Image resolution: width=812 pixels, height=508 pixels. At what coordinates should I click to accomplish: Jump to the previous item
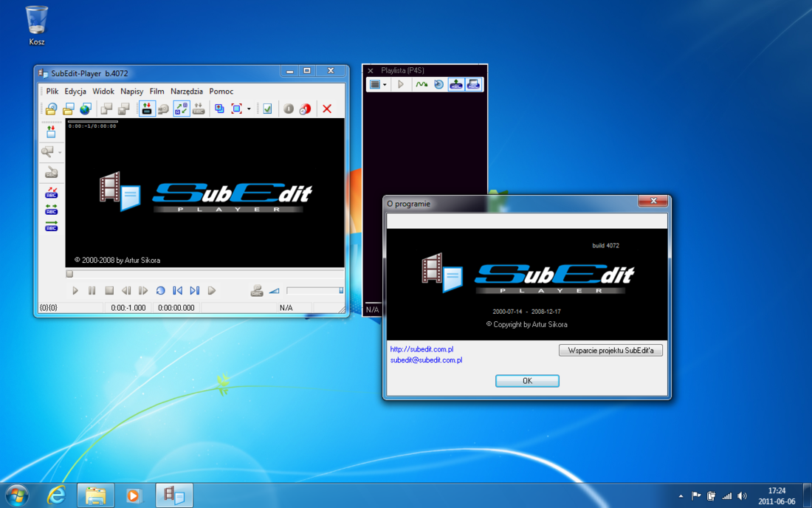click(178, 291)
